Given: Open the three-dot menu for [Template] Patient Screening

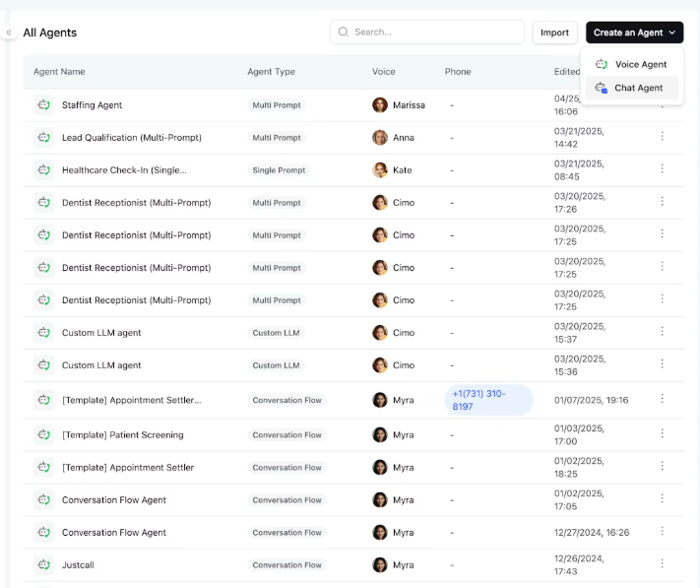Looking at the screenshot, I should pos(662,433).
